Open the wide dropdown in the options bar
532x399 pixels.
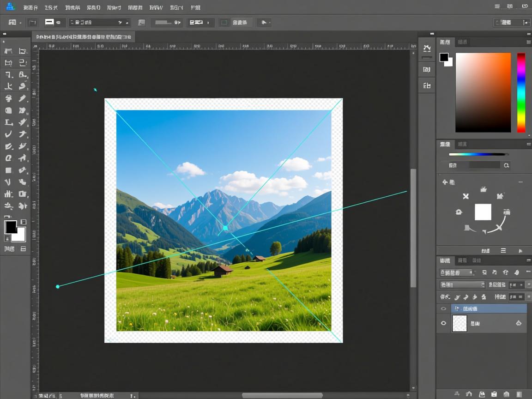point(99,22)
